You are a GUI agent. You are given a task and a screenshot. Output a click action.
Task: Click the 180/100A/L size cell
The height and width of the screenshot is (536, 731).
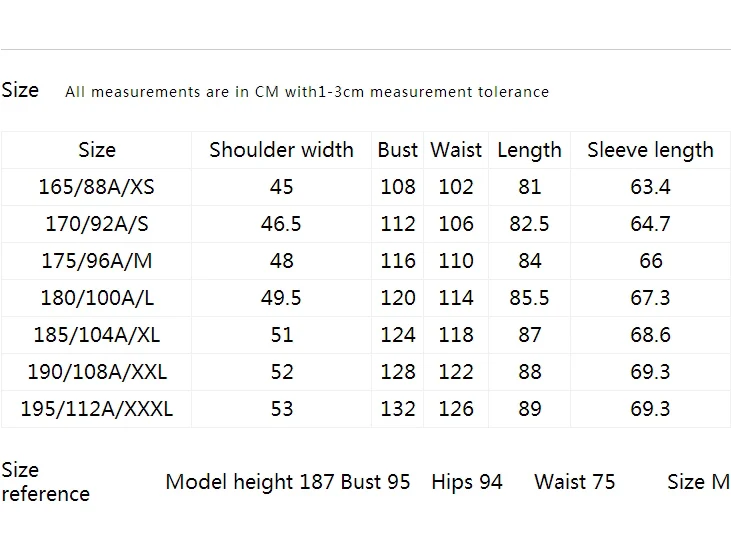coord(97,298)
